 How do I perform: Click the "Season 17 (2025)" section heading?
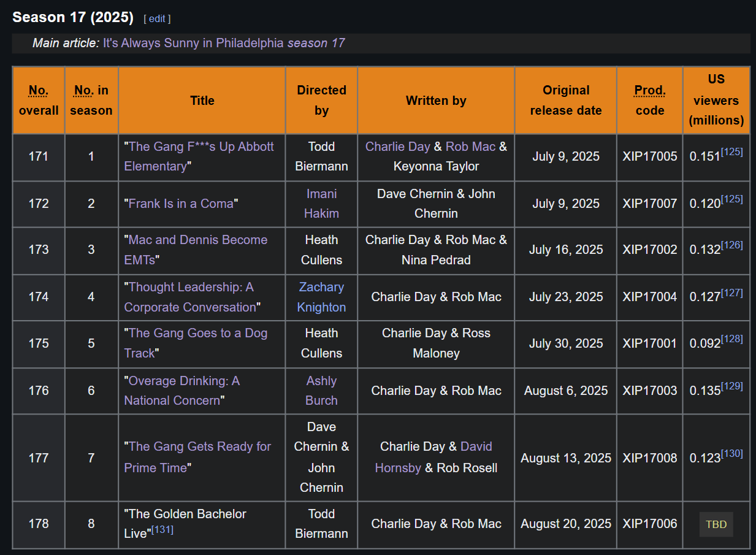(73, 17)
